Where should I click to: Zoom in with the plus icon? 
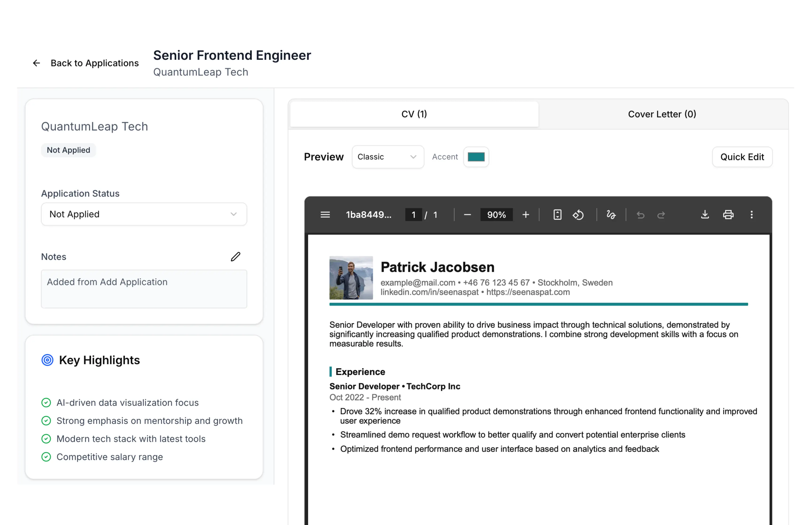pyautogui.click(x=525, y=215)
